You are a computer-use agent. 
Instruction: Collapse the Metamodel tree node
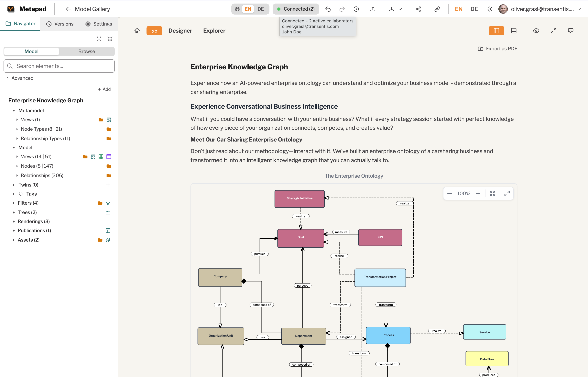point(14,111)
